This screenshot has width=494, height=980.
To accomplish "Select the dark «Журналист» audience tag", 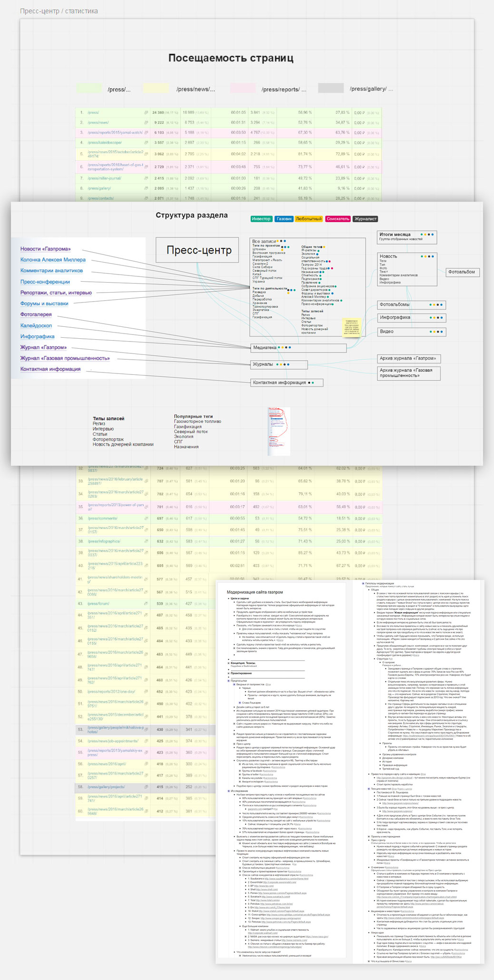I will [x=366, y=219].
